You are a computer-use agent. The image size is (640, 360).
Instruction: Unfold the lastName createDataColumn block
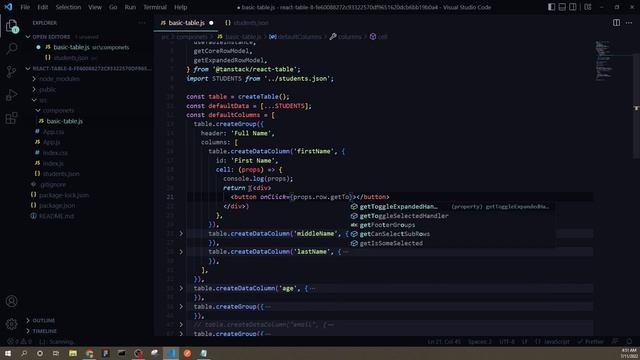[181, 252]
